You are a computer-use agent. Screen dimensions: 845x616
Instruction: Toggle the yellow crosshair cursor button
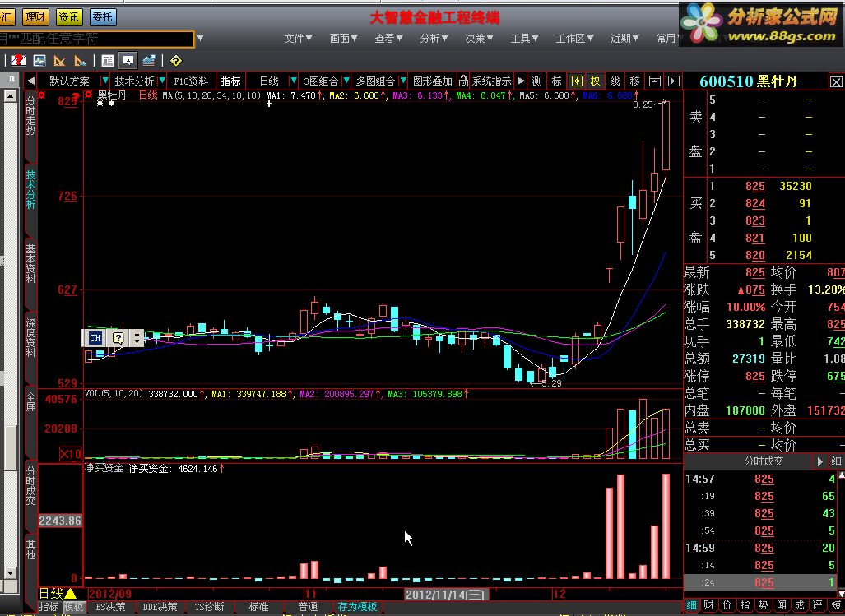(x=577, y=81)
